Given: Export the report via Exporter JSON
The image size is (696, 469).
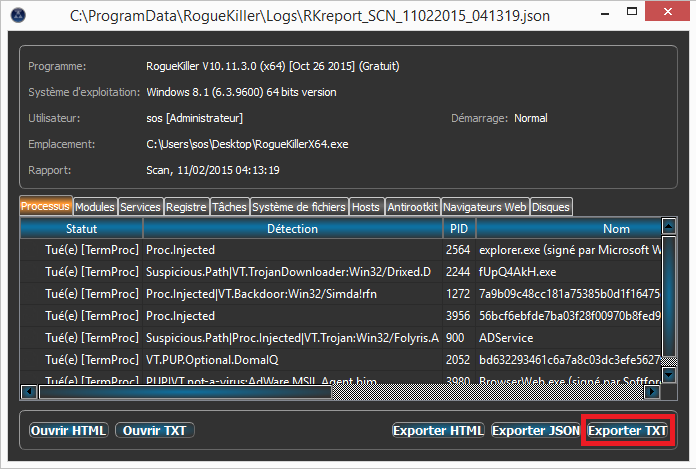Looking at the screenshot, I should click(536, 430).
